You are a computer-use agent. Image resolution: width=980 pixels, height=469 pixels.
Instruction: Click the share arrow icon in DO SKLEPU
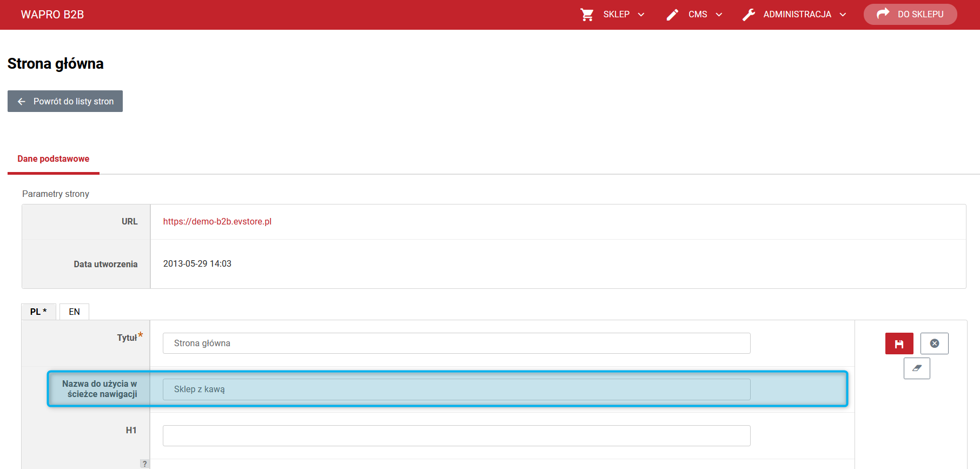coord(883,14)
